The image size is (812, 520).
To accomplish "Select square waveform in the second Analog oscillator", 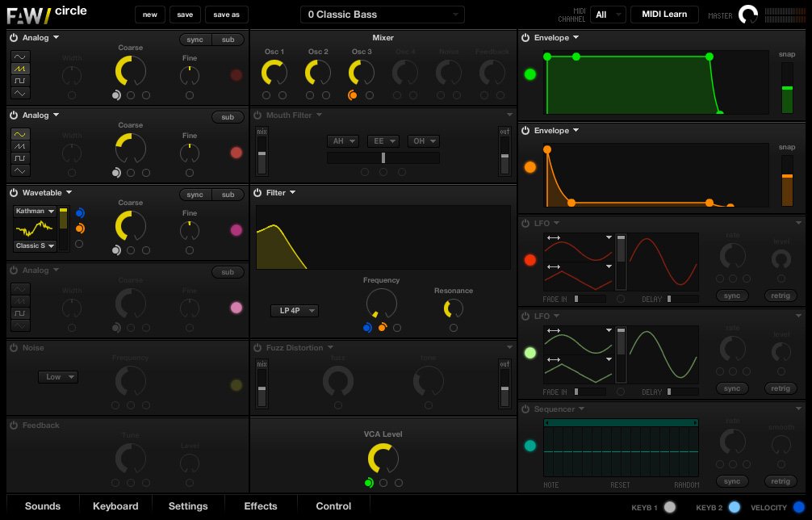I will [20, 158].
